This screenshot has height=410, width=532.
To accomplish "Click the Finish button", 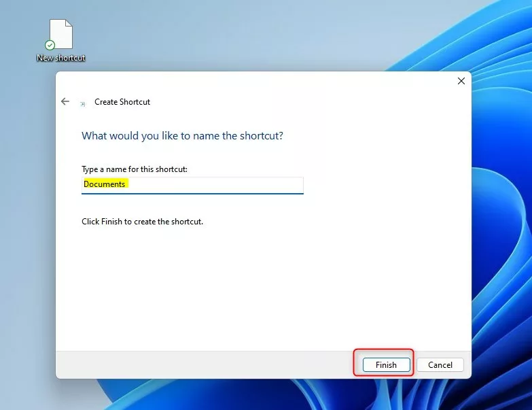I will [x=386, y=365].
